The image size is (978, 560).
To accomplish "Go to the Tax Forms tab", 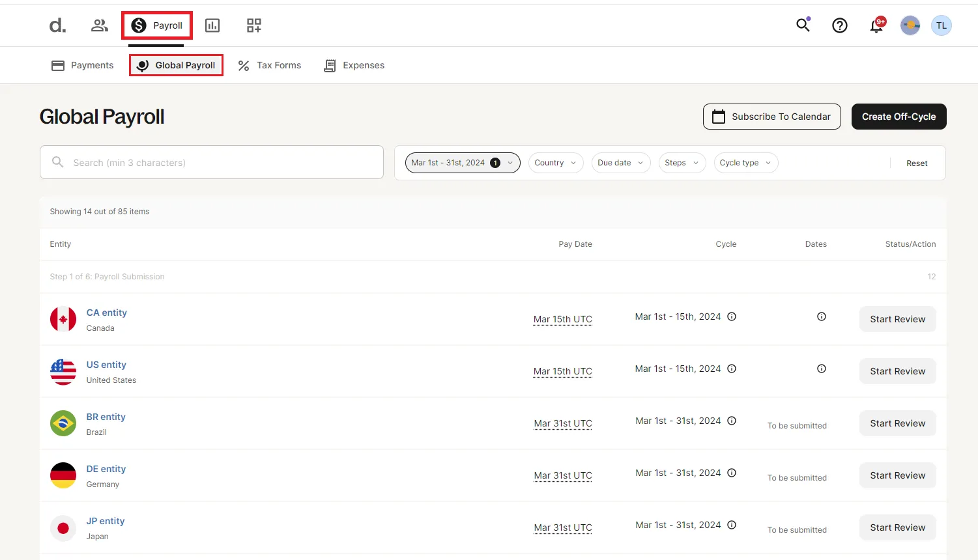I will (x=270, y=65).
